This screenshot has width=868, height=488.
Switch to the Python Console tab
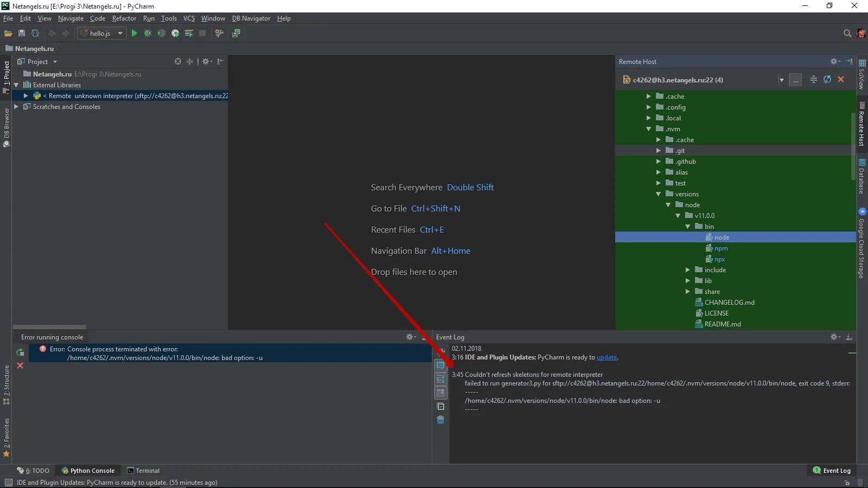[88, 471]
